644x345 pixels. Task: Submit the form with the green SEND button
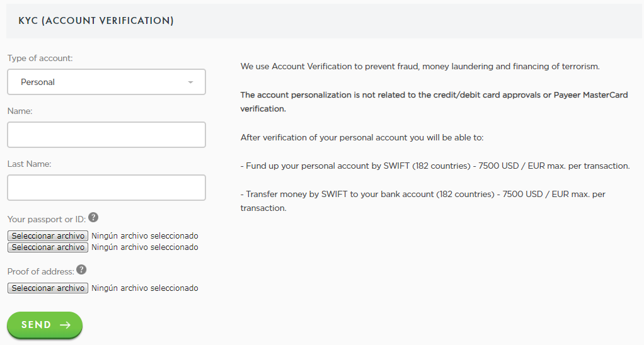(x=45, y=325)
